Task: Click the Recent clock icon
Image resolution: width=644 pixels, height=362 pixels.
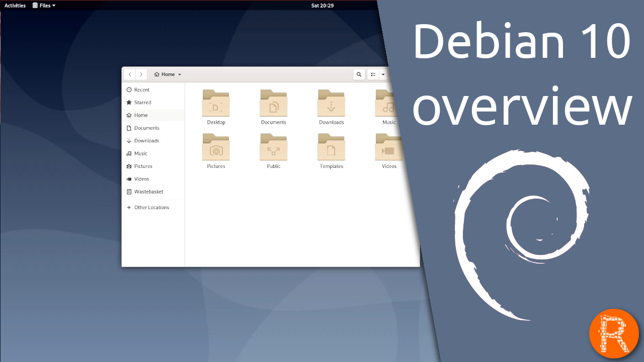Action: [129, 89]
